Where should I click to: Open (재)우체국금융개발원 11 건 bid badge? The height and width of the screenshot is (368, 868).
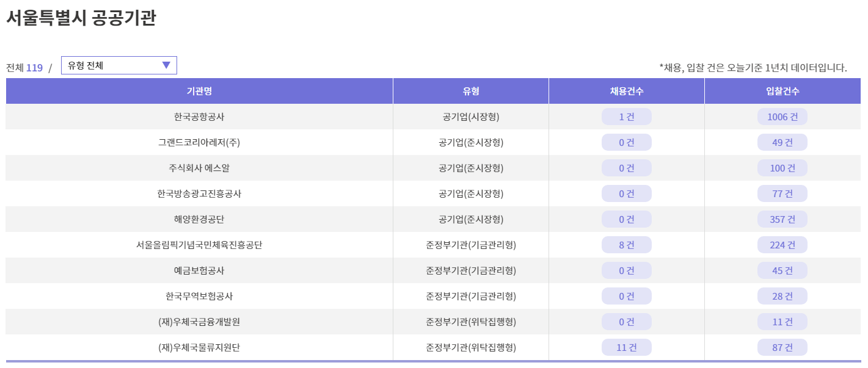782,322
